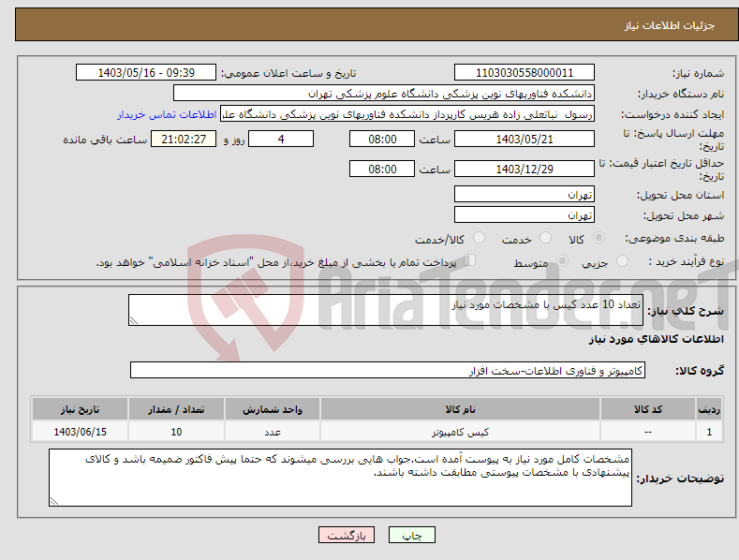Select the جزیی purchase type radio
Screen dimensions: 739x560
622,260
